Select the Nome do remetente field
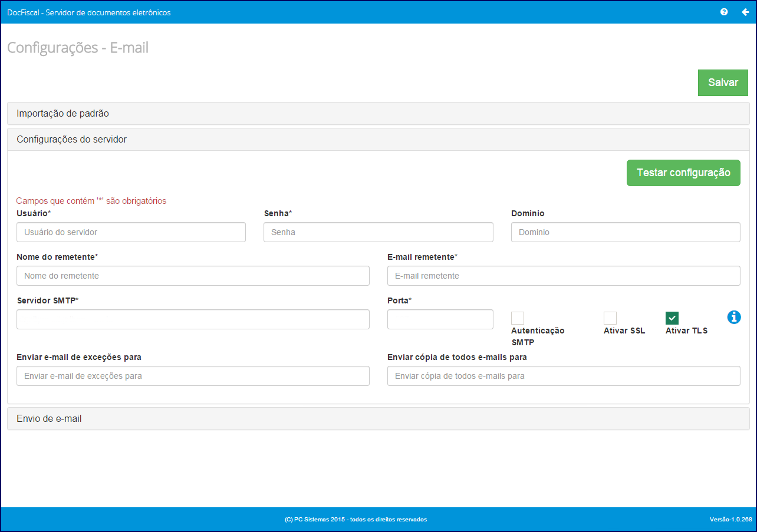Image resolution: width=757 pixels, height=532 pixels. pyautogui.click(x=193, y=276)
